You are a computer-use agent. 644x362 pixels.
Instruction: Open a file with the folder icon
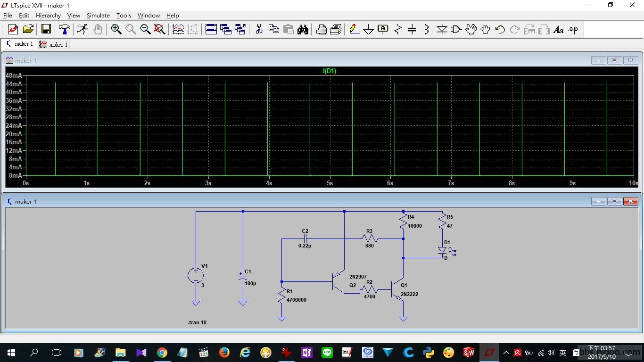(x=28, y=29)
